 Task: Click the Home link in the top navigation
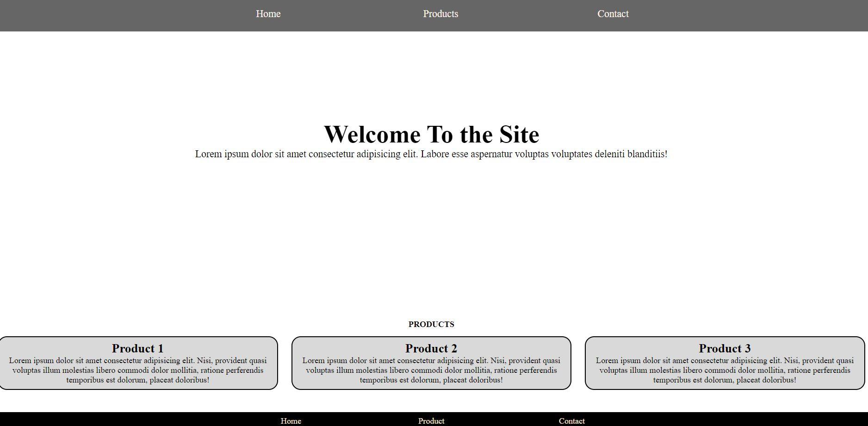click(268, 13)
